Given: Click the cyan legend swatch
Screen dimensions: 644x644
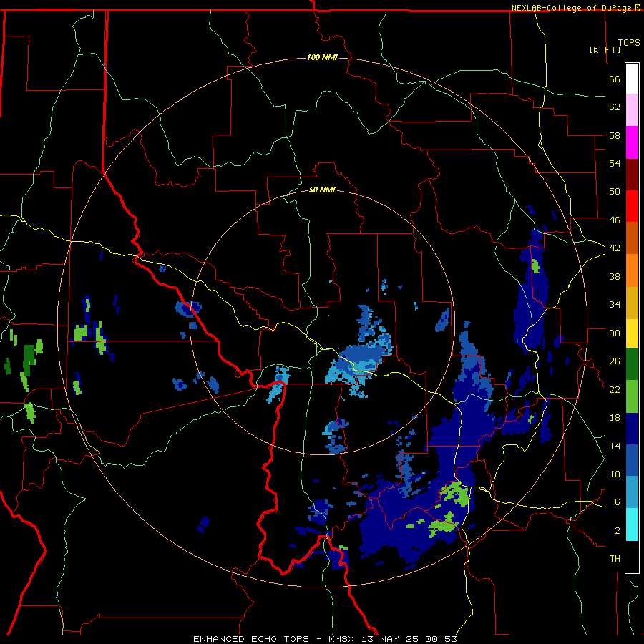Looking at the screenshot, I should point(632,525).
